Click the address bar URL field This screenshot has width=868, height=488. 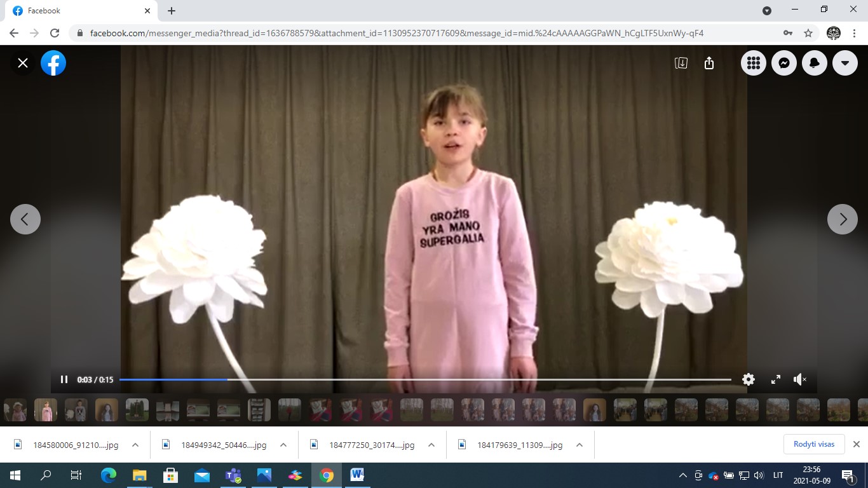click(397, 33)
